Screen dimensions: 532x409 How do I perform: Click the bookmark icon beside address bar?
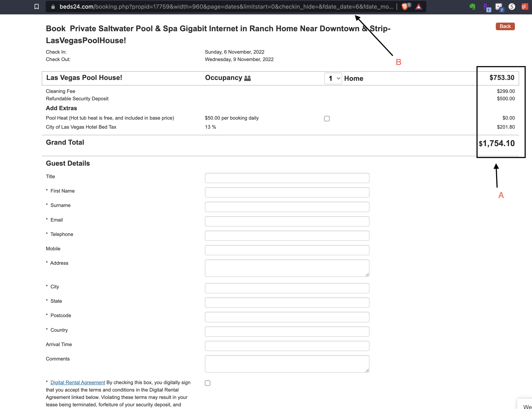point(37,7)
